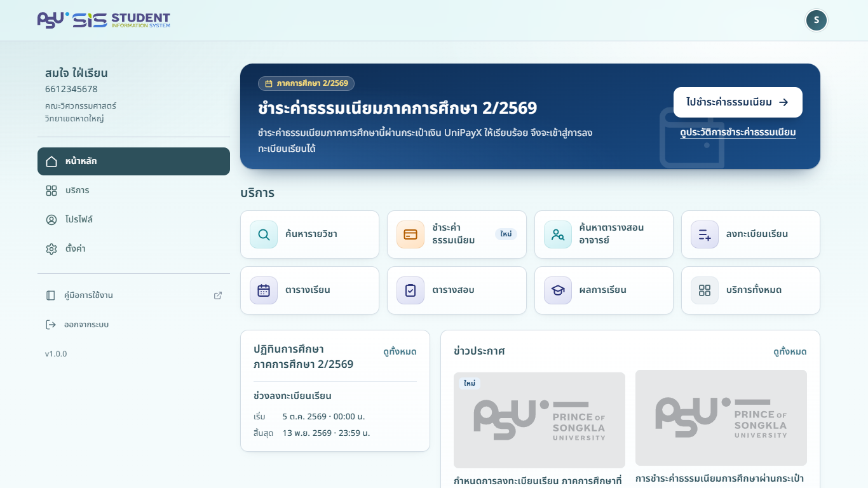Screen dimensions: 868x488
Task: Click the logout icon beside ออกจากระบบ
Action: [51, 325]
